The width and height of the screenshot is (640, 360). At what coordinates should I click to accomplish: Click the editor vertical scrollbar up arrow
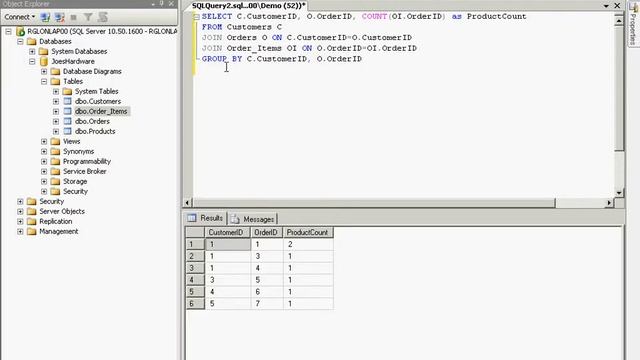619,20
